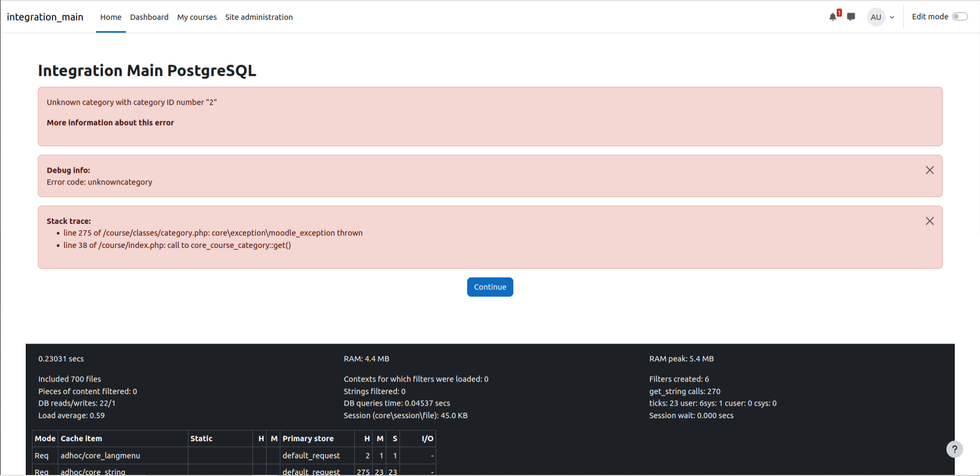Expand the user menu chevron
The width and height of the screenshot is (980, 476).
coord(892,17)
